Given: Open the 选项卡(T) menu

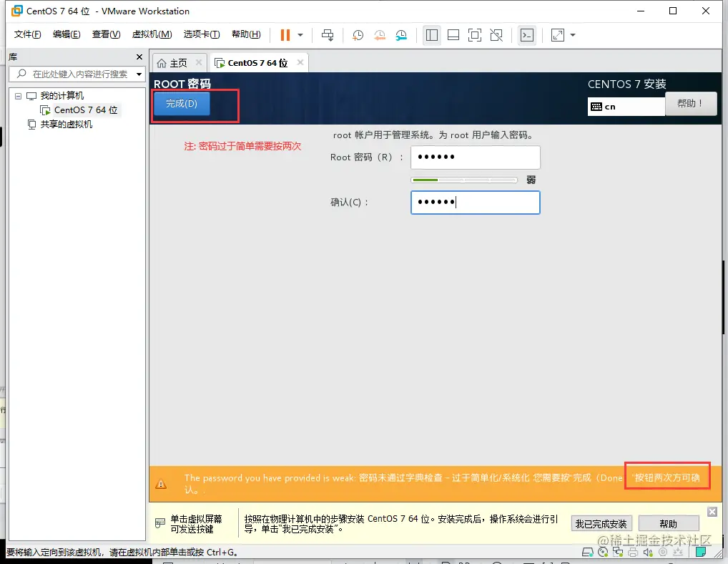Looking at the screenshot, I should pyautogui.click(x=202, y=34).
